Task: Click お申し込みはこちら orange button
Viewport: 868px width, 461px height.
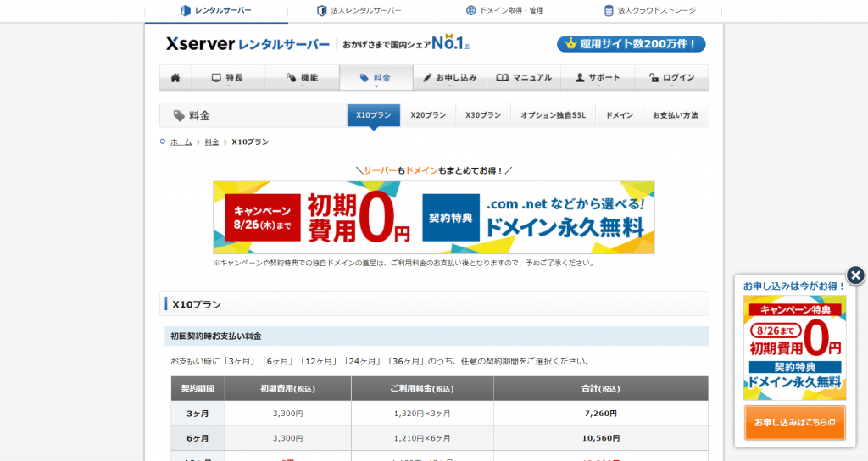Action: [794, 422]
